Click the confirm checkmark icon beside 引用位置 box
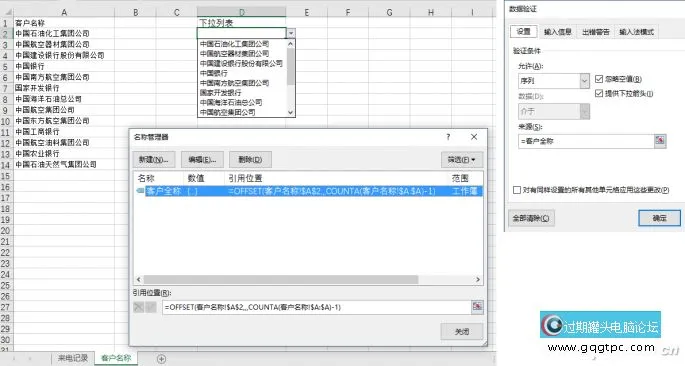Viewport: 685px width, 366px height. coord(151,307)
